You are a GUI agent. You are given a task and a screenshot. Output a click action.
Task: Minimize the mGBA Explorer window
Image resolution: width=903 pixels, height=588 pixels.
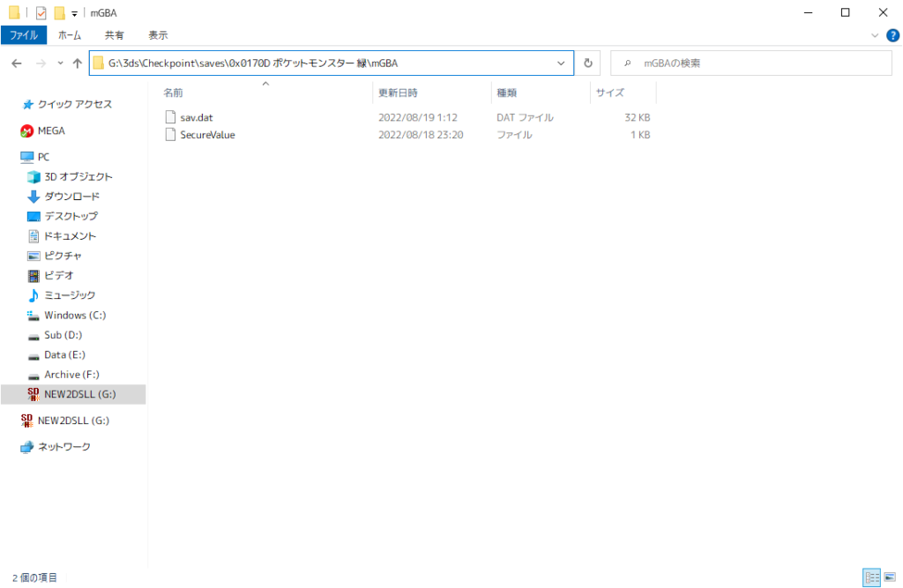(x=808, y=12)
